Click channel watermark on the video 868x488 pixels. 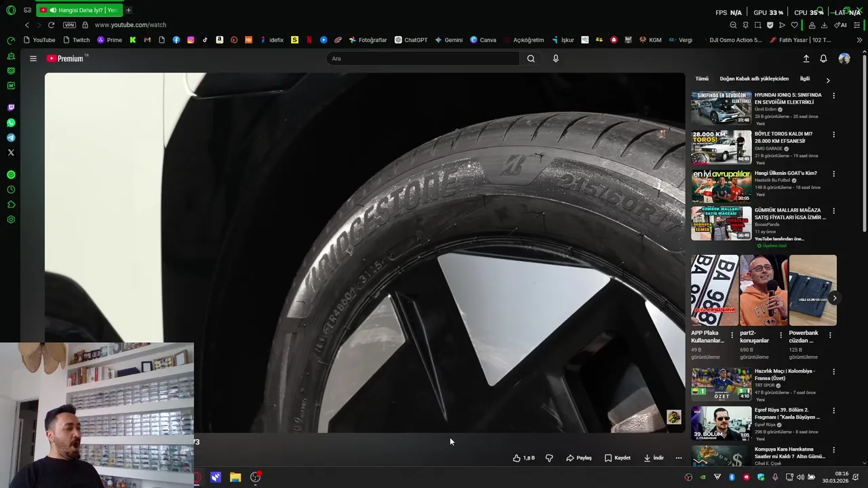pyautogui.click(x=673, y=417)
